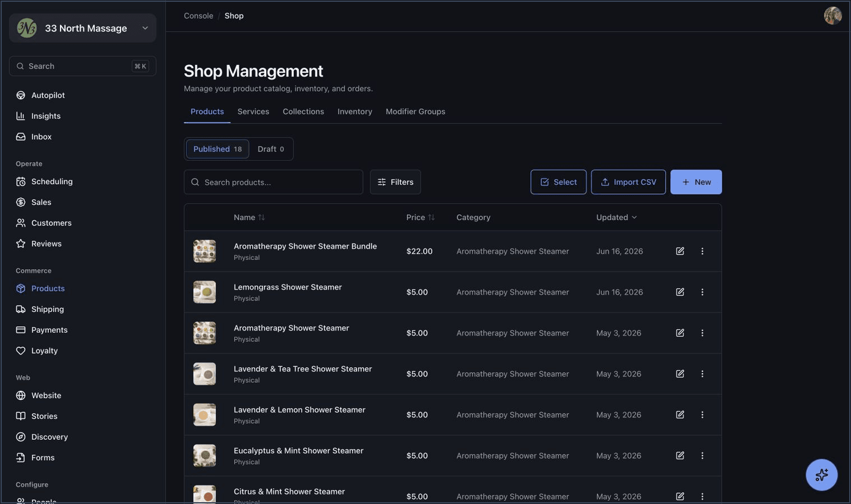Click the Citrus & Mint Shower Steamer name

tap(290, 492)
